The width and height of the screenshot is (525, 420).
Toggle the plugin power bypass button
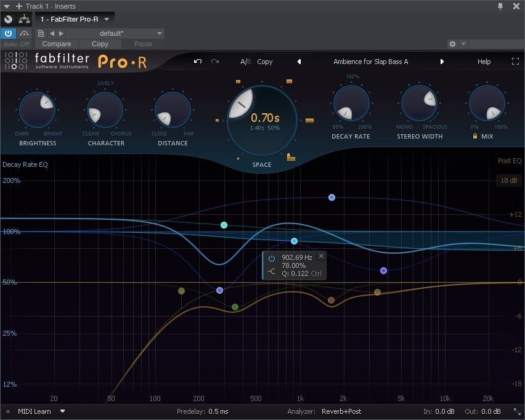(8, 33)
